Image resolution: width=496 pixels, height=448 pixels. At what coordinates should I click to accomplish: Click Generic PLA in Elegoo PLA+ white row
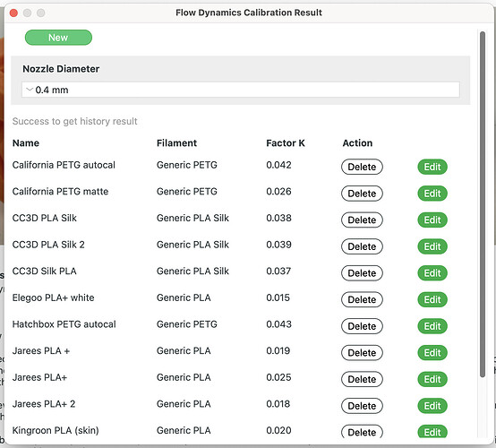point(184,298)
